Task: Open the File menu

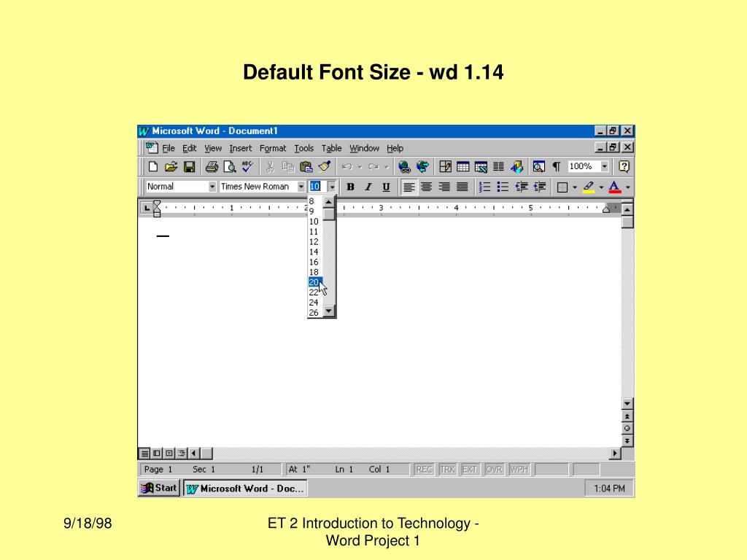Action: coord(169,148)
